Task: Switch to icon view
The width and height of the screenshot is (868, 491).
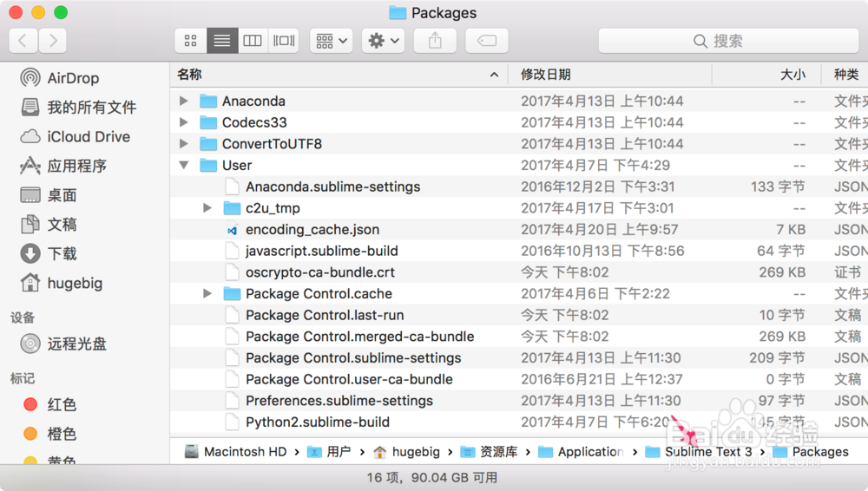Action: [191, 41]
